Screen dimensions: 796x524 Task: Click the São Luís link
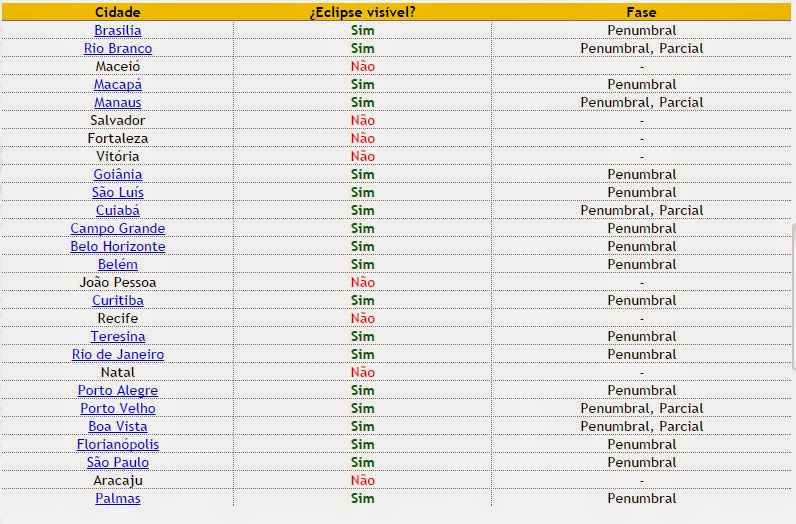coord(118,192)
